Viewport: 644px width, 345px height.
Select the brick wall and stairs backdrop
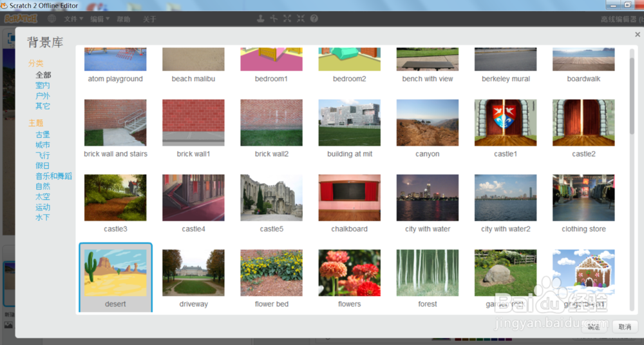pos(115,128)
